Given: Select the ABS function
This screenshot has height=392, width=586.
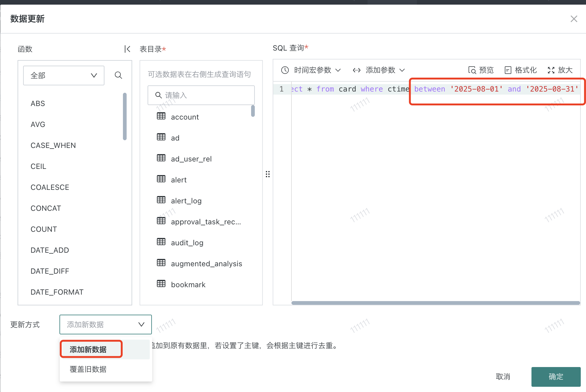Looking at the screenshot, I should 38,104.
